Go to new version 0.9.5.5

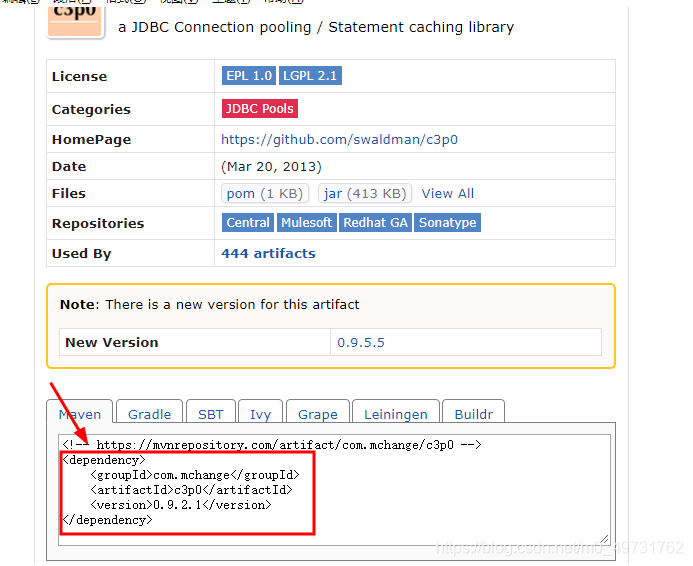pyautogui.click(x=361, y=342)
